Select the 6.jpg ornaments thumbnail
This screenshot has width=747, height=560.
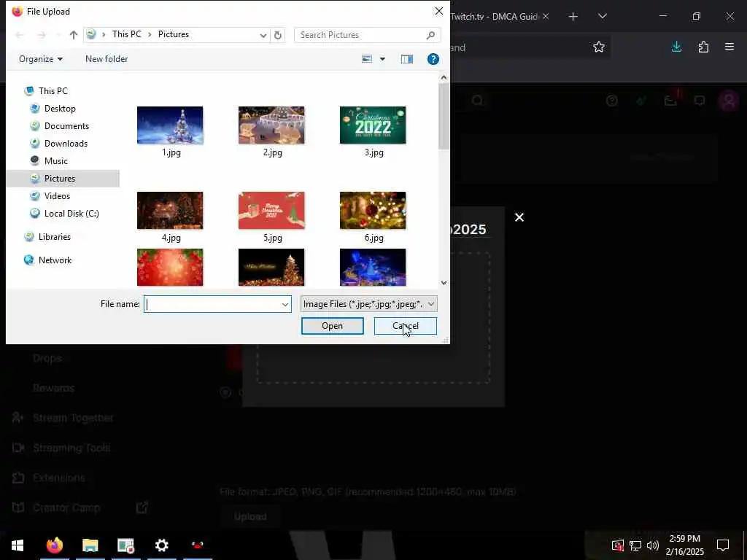[x=373, y=211]
